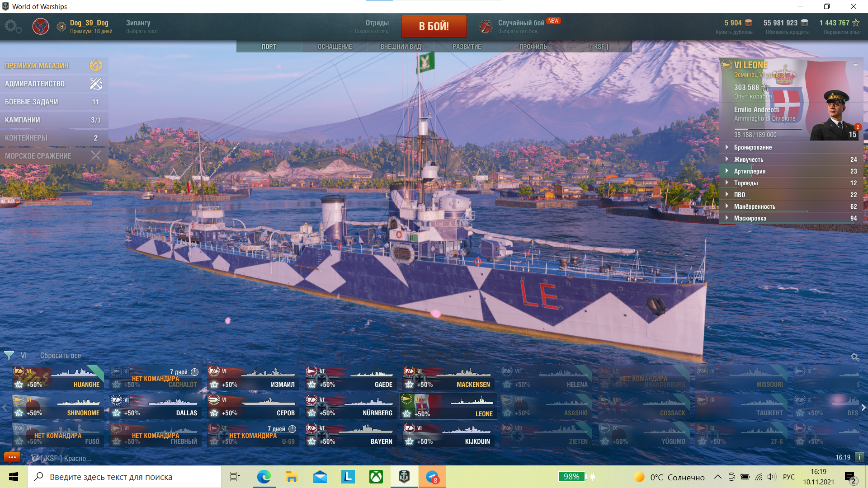Open File Explorer in the taskbar
The image size is (868, 488).
coord(292,477)
